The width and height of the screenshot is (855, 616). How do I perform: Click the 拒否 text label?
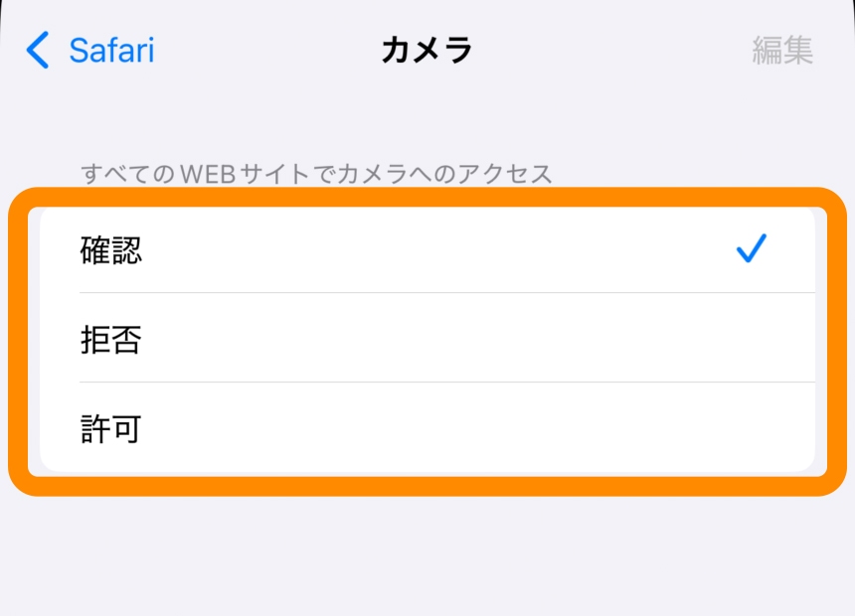pyautogui.click(x=110, y=340)
